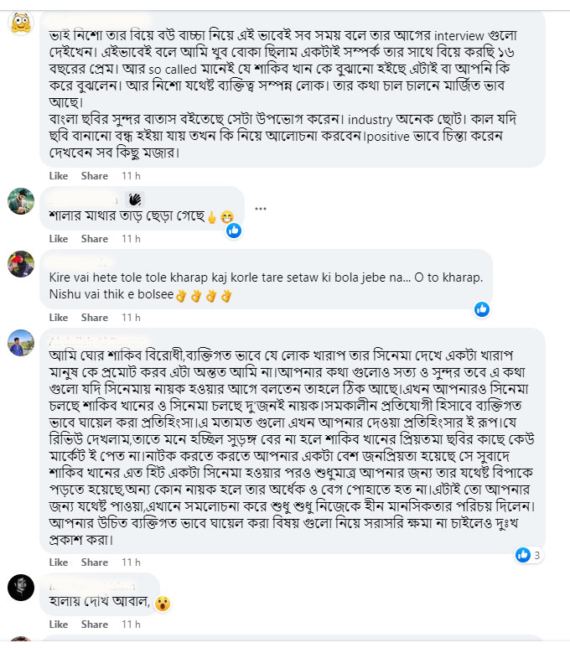Open the dark avatar of the last commenter
The image size is (570, 648).
tap(21, 587)
